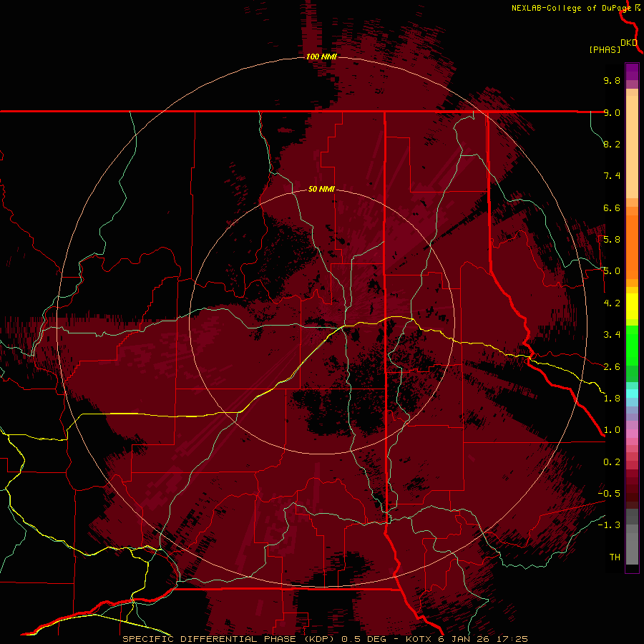The width and height of the screenshot is (644, 644).
Task: Click the 0.2 value on the color scale
Action: [612, 462]
